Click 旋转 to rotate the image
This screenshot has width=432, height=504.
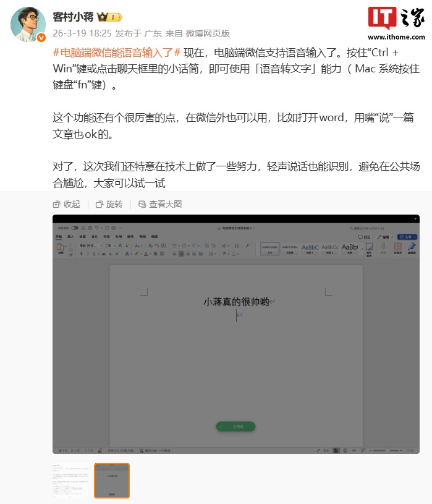109,204
